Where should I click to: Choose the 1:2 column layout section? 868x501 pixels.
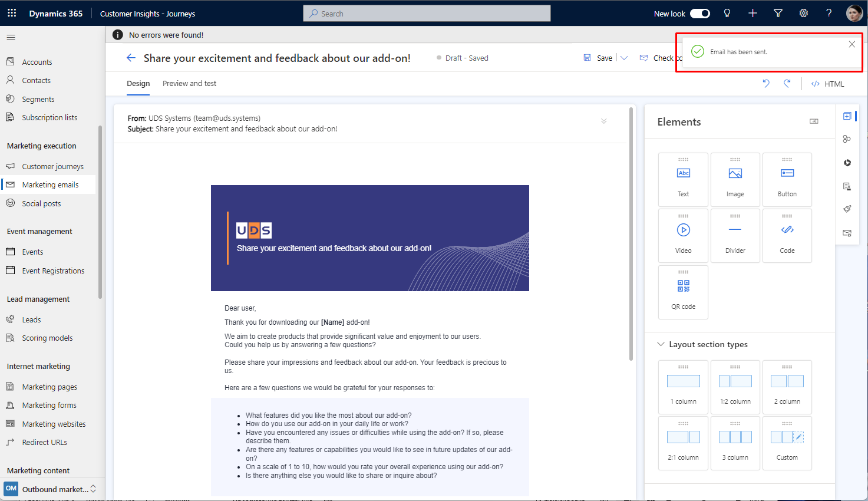pyautogui.click(x=735, y=387)
